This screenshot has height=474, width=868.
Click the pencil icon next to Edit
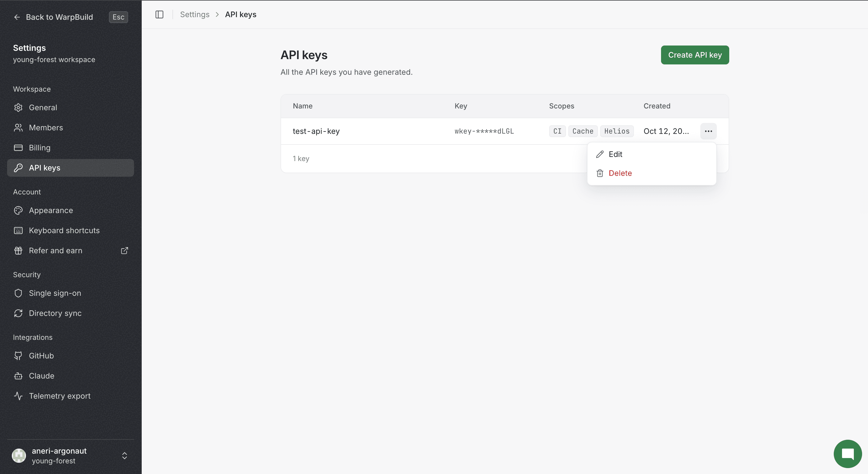pos(600,154)
